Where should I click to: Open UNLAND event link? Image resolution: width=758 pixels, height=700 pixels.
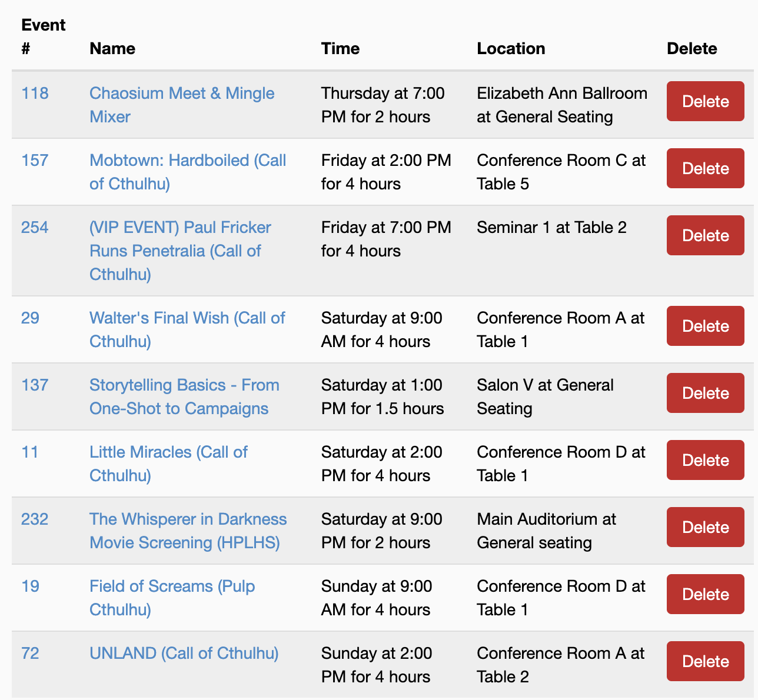(184, 654)
